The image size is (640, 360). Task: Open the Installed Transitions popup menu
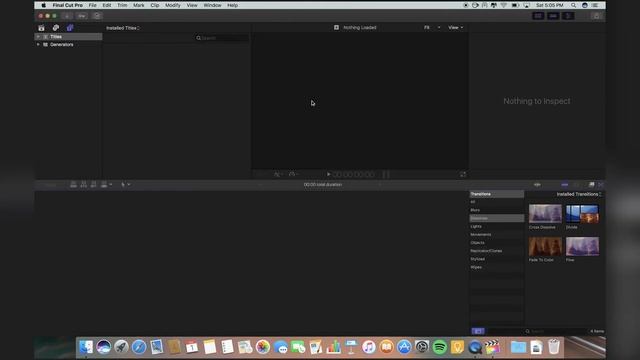click(x=579, y=194)
